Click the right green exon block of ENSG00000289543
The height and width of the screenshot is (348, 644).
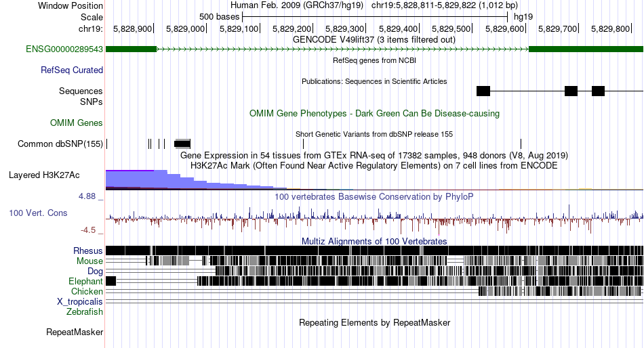(x=586, y=49)
